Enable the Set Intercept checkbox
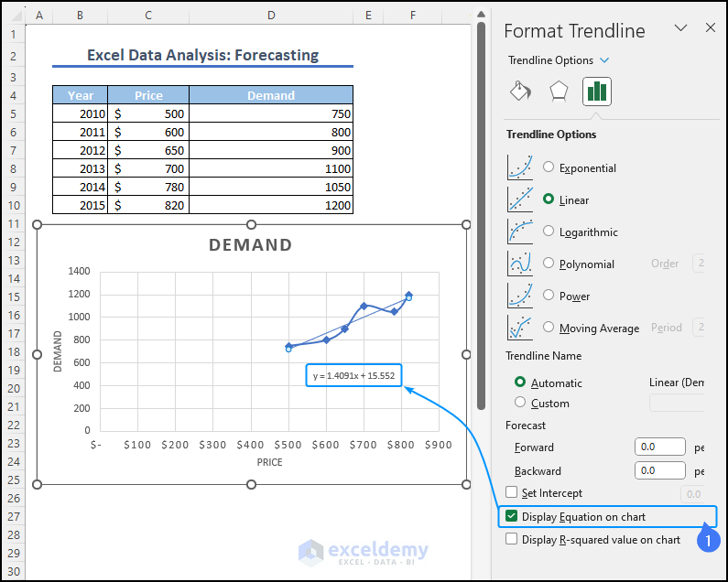 [511, 492]
